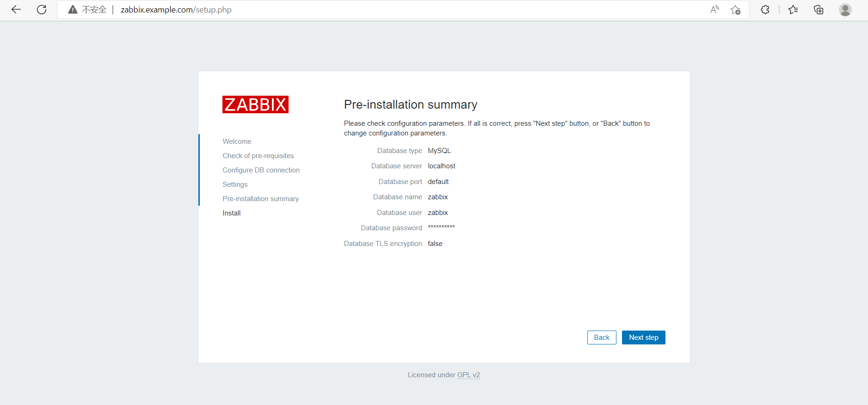Open the browser extensions puzzle icon

click(765, 10)
